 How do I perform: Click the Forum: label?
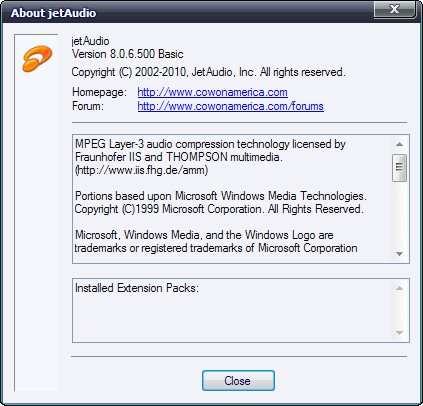88,106
